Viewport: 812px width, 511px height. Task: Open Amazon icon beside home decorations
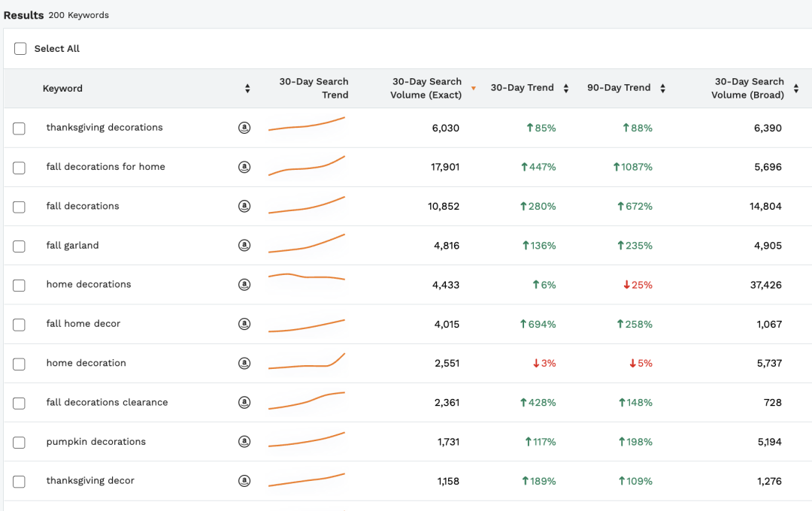[244, 285]
